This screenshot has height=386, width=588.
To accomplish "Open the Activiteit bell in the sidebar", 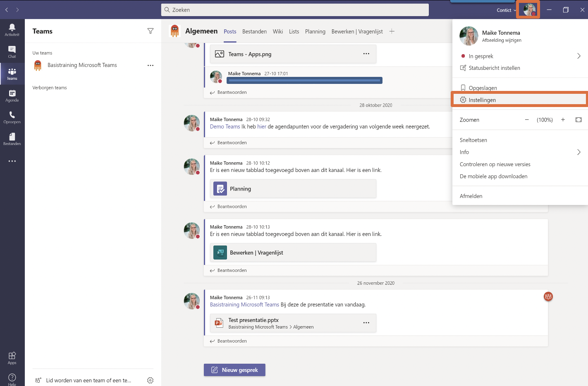I will (x=12, y=30).
